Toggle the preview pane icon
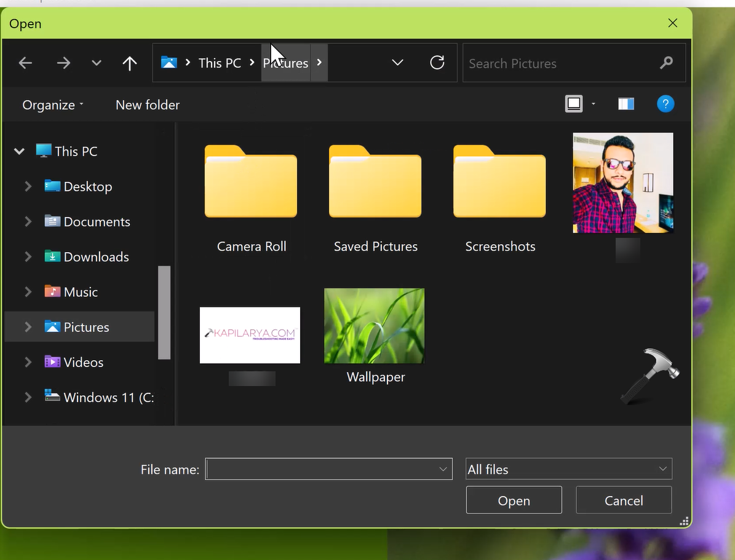 pyautogui.click(x=626, y=104)
